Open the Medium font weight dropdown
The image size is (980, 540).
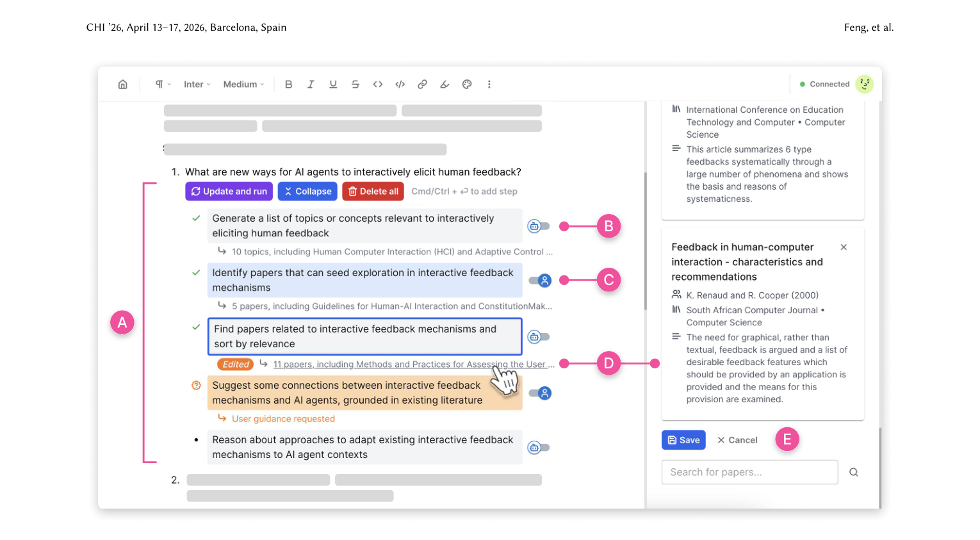pyautogui.click(x=243, y=85)
